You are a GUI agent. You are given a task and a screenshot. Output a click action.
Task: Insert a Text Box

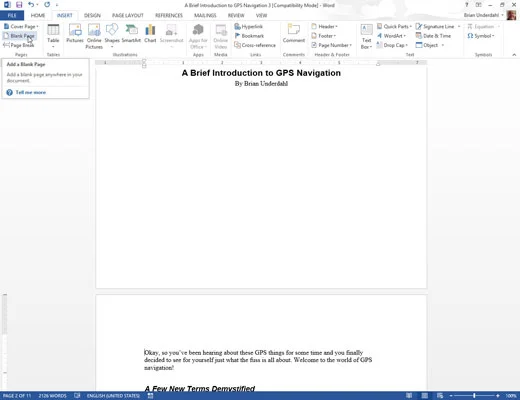[366, 36]
